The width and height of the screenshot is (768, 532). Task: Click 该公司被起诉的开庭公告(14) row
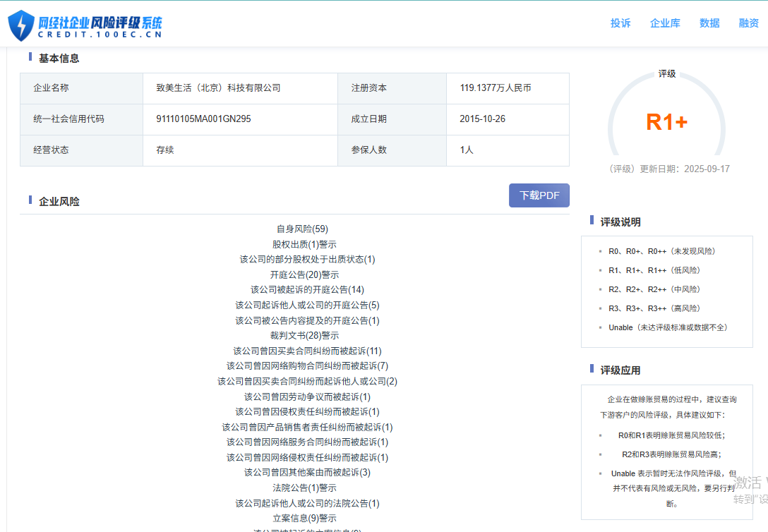307,290
